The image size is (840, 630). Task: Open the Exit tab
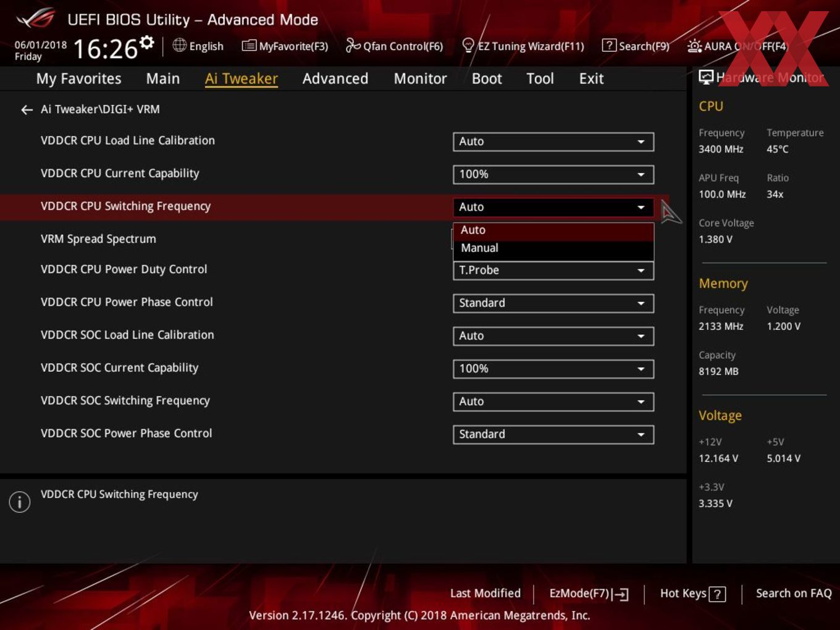coord(591,78)
